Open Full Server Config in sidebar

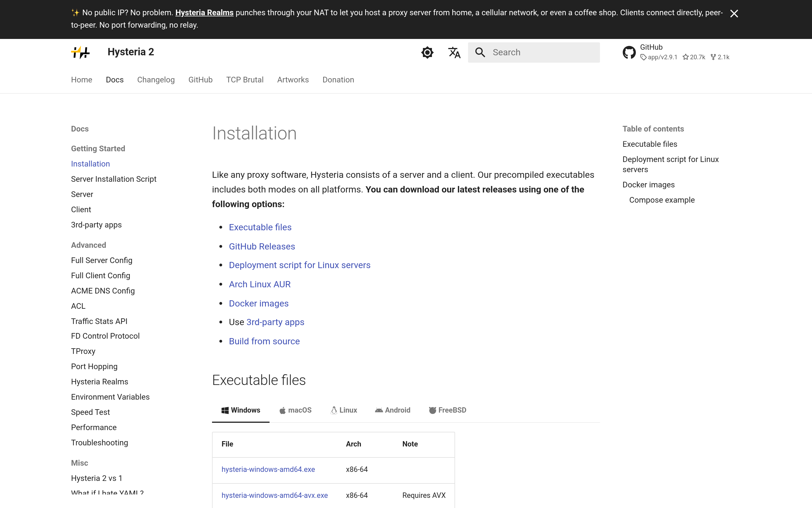point(102,260)
